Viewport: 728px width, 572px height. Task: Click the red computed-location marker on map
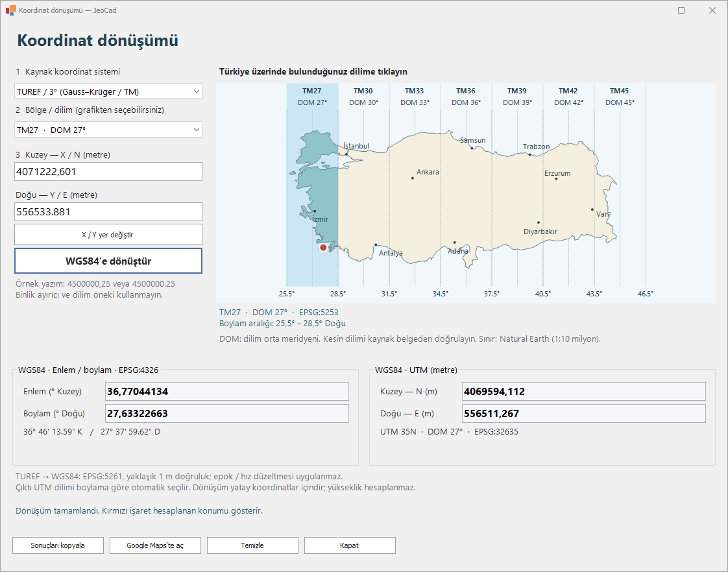tap(323, 248)
